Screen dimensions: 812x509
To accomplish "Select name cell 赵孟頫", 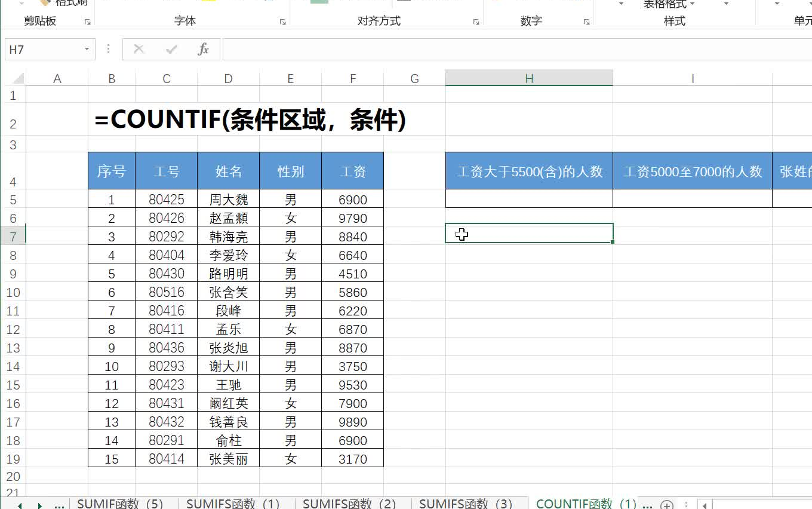I will pyautogui.click(x=229, y=218).
